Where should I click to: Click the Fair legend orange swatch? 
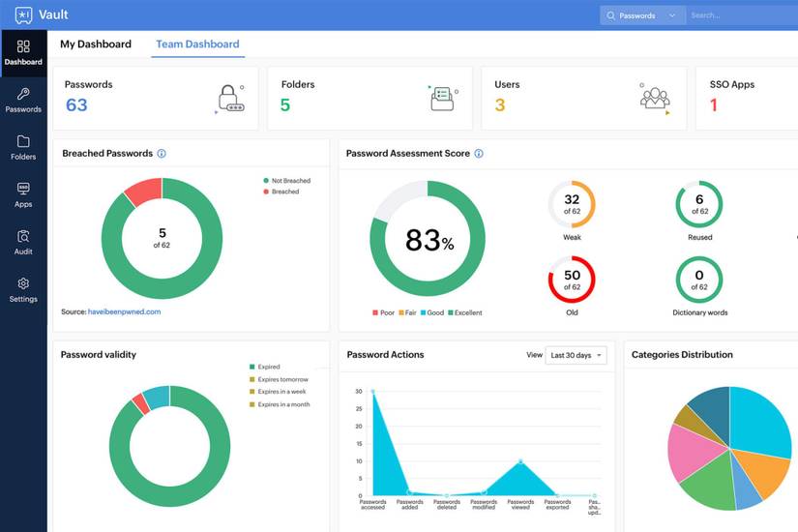pos(401,312)
